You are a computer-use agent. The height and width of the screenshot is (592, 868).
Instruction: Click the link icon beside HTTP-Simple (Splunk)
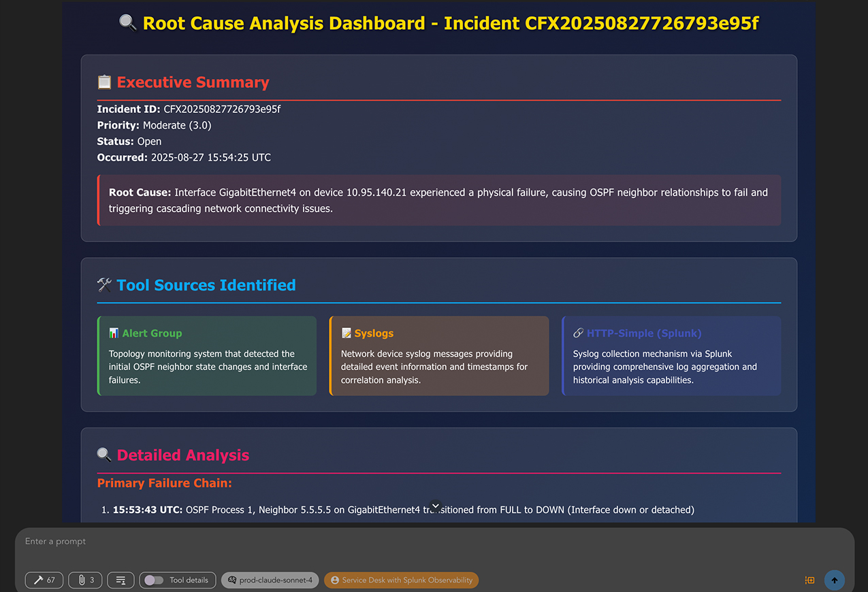tap(578, 333)
